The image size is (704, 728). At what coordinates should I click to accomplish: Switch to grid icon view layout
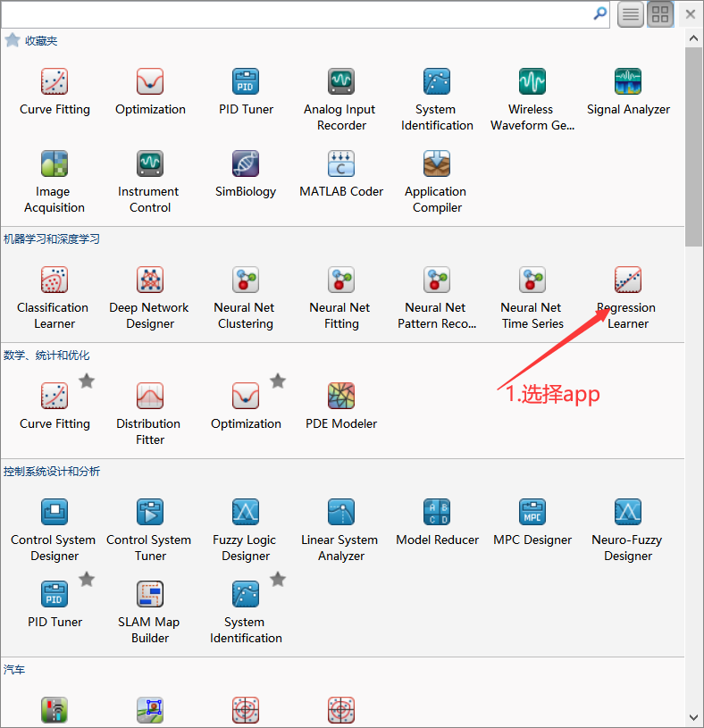pyautogui.click(x=660, y=14)
